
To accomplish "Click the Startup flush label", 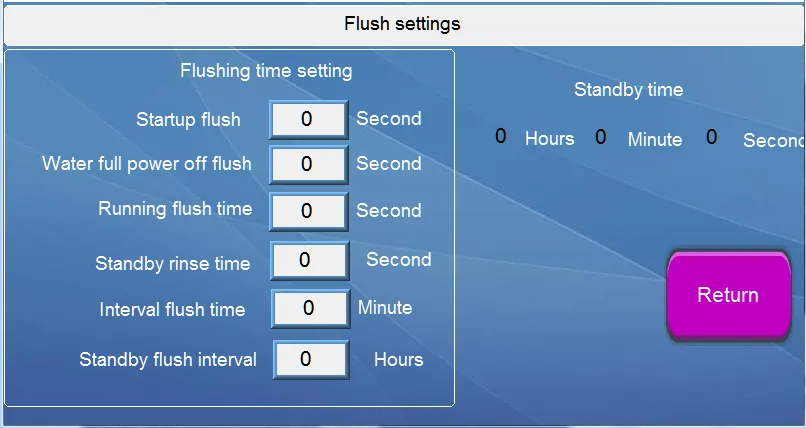I will 188,120.
